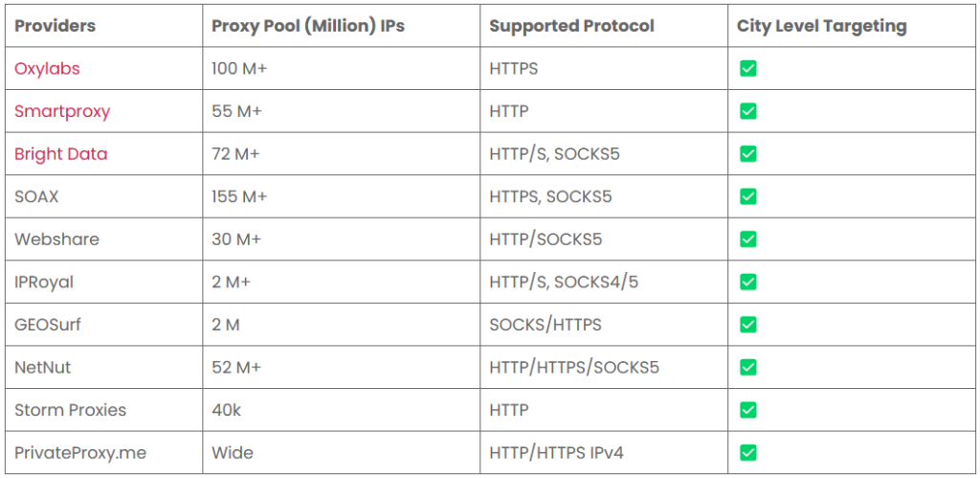This screenshot has width=980, height=478.
Task: Click the Proxy Pool (Million) IPs header
Action: click(308, 26)
